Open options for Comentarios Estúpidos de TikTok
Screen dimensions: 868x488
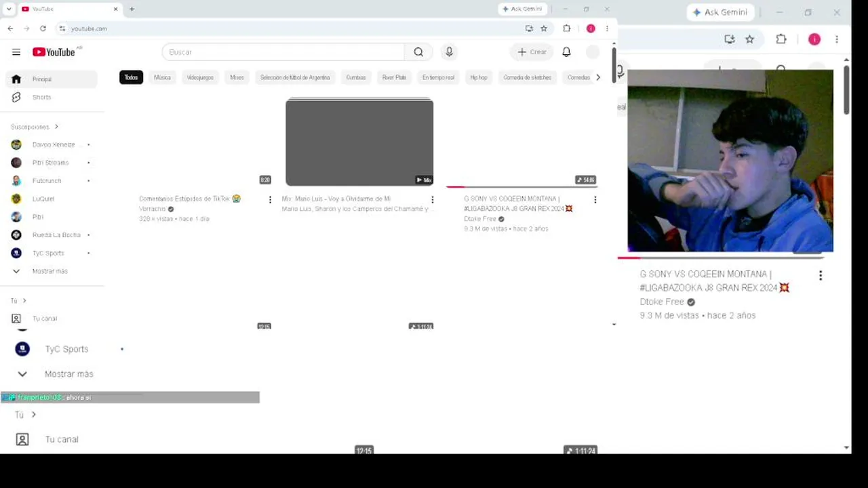(x=270, y=200)
